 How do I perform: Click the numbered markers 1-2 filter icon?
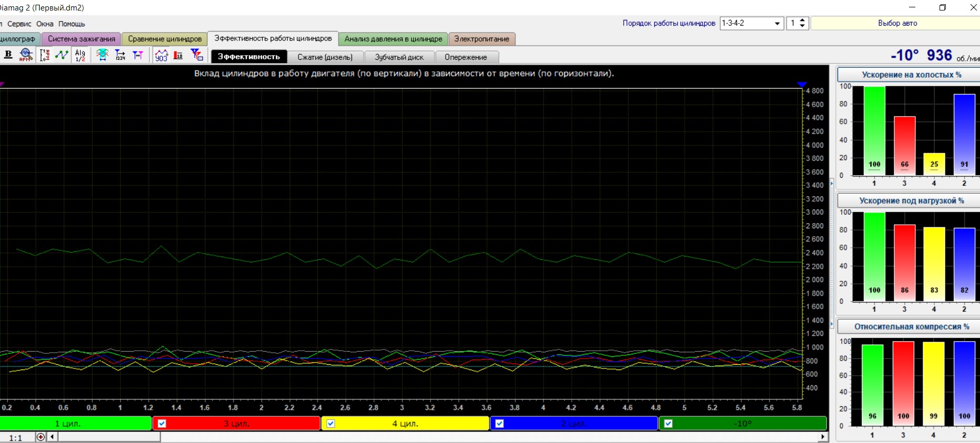[x=197, y=55]
